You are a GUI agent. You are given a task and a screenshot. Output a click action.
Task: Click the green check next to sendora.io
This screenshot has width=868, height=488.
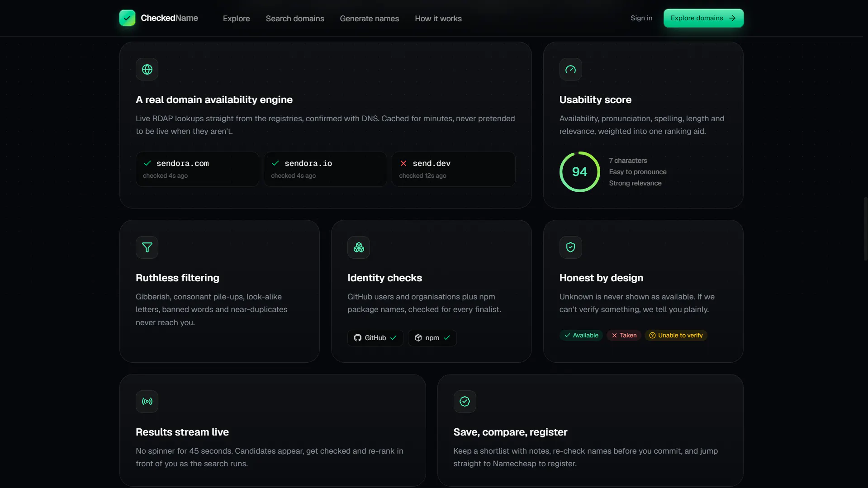point(275,163)
